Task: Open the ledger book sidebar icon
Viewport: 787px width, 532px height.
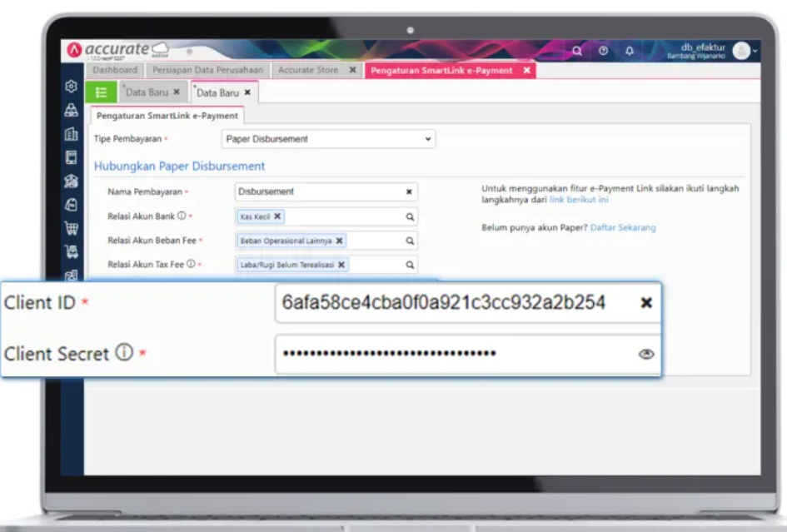Action: [72, 157]
